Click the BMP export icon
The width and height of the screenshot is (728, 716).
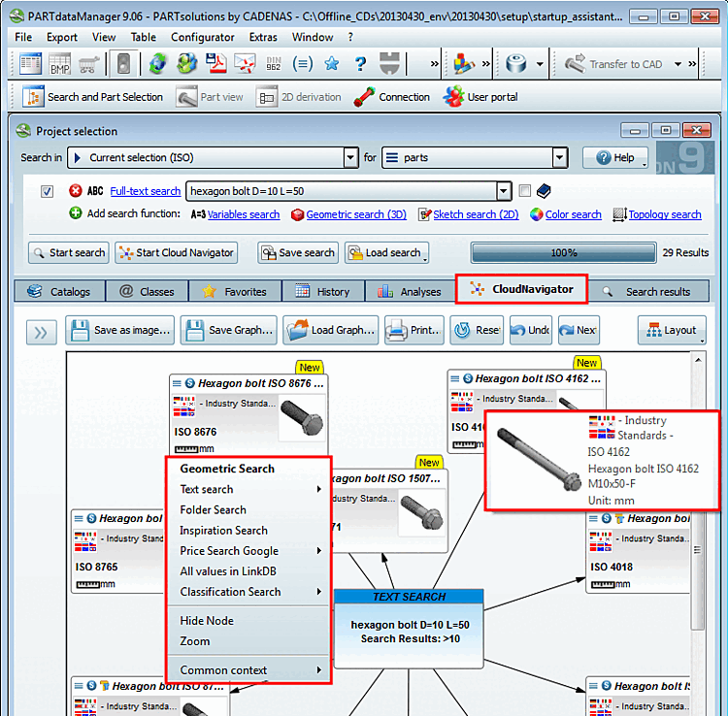[59, 64]
